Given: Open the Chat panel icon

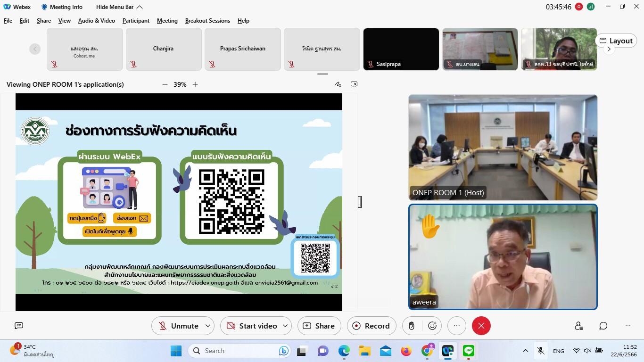Looking at the screenshot, I should pos(603,326).
